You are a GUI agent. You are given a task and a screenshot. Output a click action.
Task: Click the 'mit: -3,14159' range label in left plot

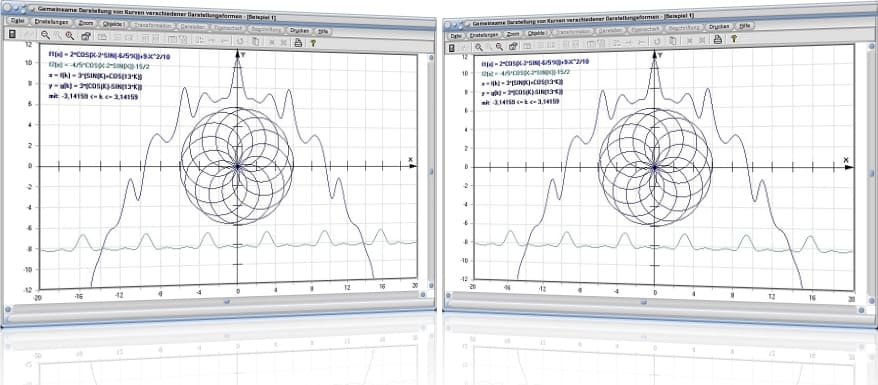tap(93, 97)
